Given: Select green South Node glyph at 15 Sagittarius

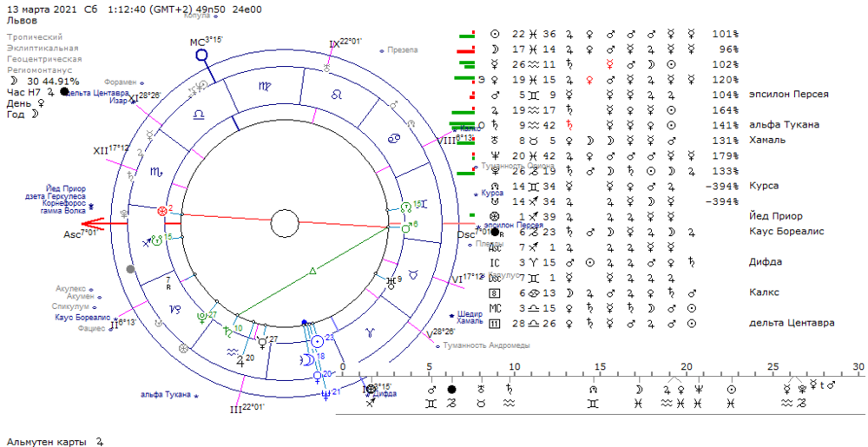Looking at the screenshot, I should pyautogui.click(x=158, y=240).
